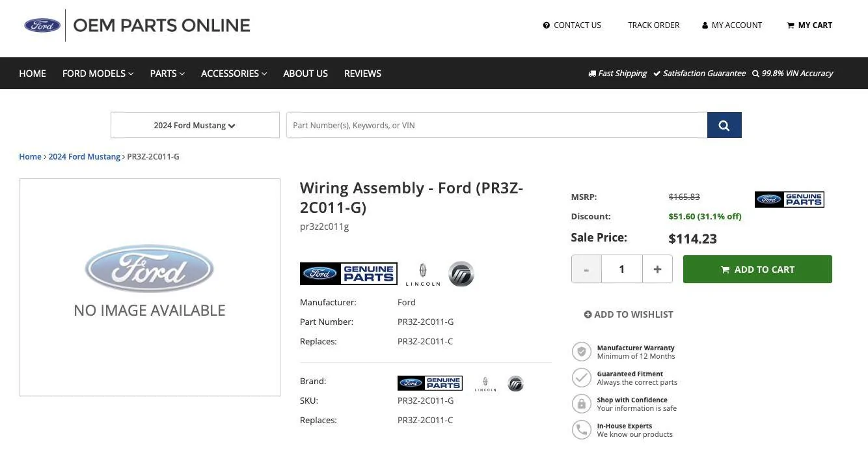
Task: Click the discount amount $51.60 (31.1% off)
Action: click(x=705, y=216)
